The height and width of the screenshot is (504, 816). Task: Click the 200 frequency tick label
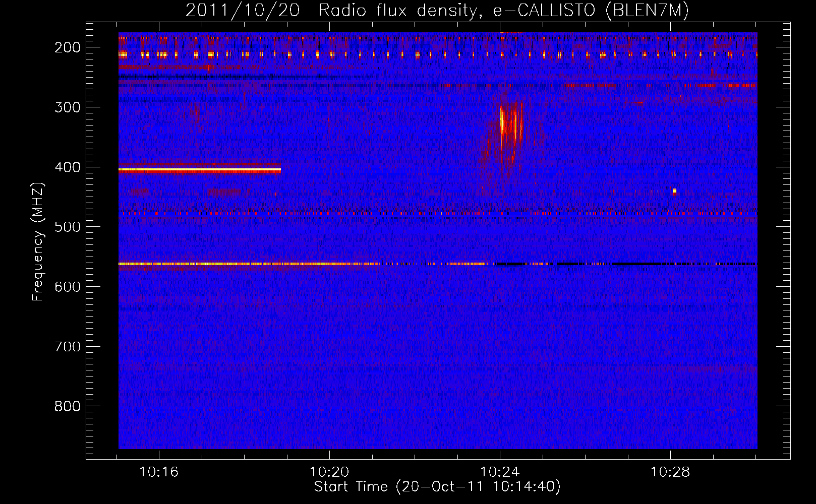67,47
